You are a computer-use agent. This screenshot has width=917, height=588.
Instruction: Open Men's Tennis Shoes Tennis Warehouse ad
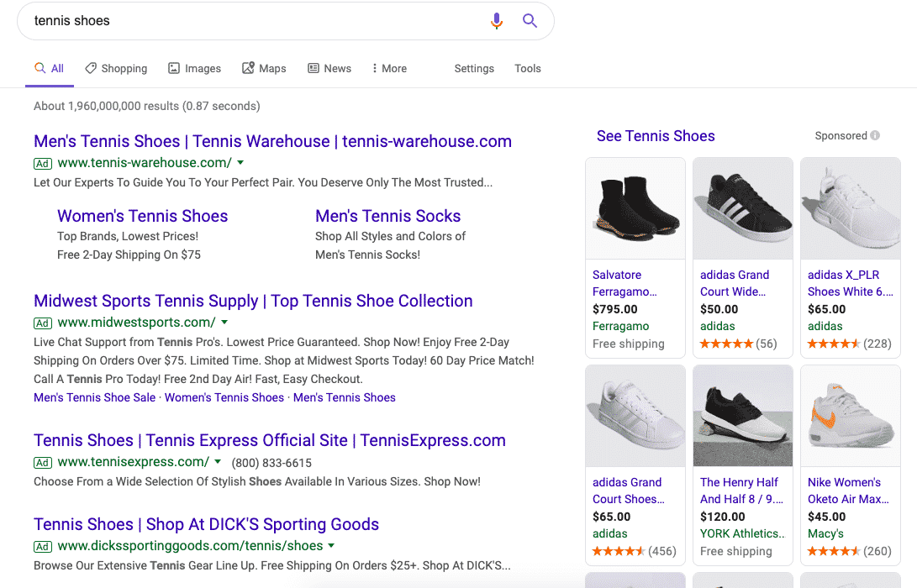pos(272,141)
